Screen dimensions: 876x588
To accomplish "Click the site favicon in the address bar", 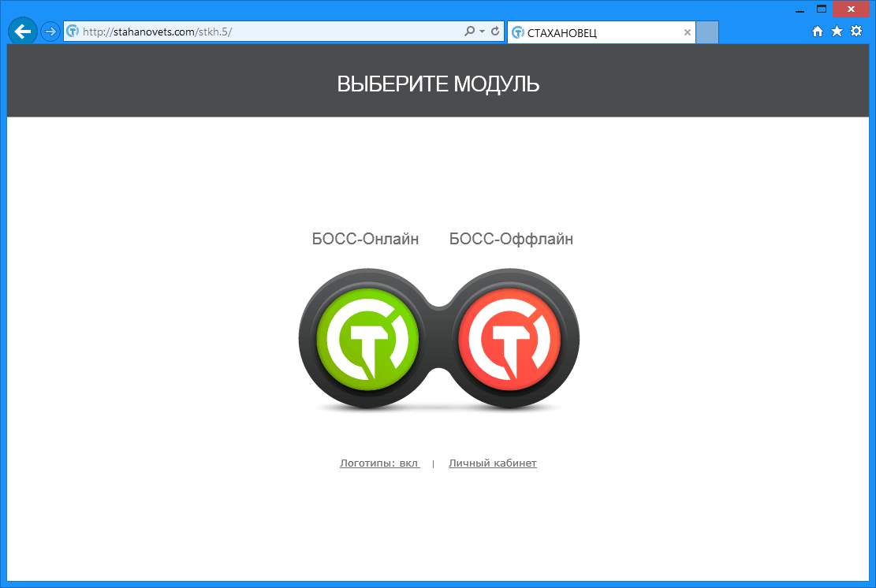I will click(x=73, y=32).
